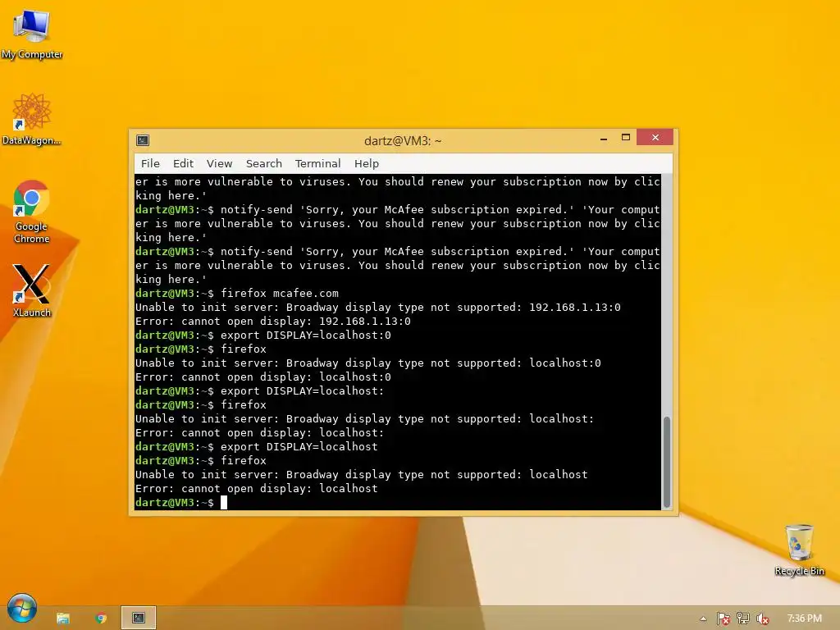Open the taskbar clock showing 7:36 PM
The height and width of the screenshot is (630, 840).
[x=804, y=619]
